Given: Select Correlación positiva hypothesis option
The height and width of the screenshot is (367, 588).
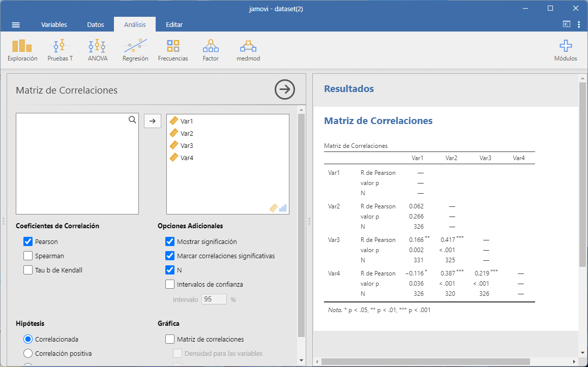Looking at the screenshot, I should [x=28, y=353].
